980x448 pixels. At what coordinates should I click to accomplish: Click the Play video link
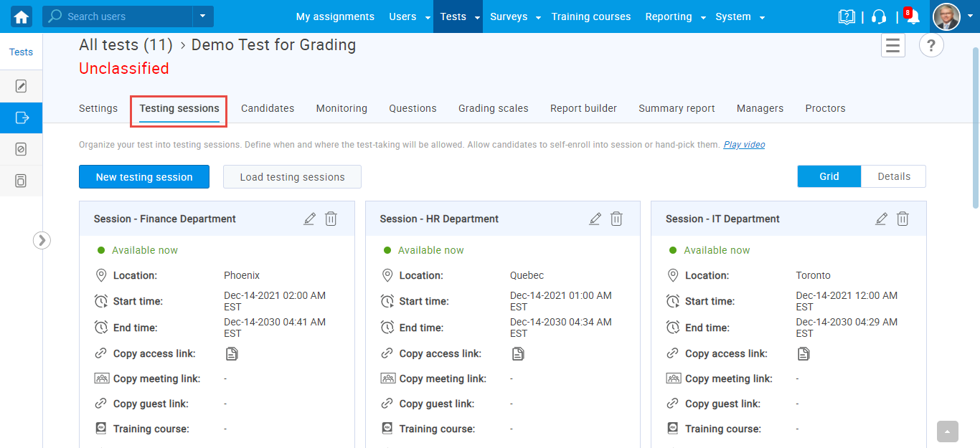[744, 145]
